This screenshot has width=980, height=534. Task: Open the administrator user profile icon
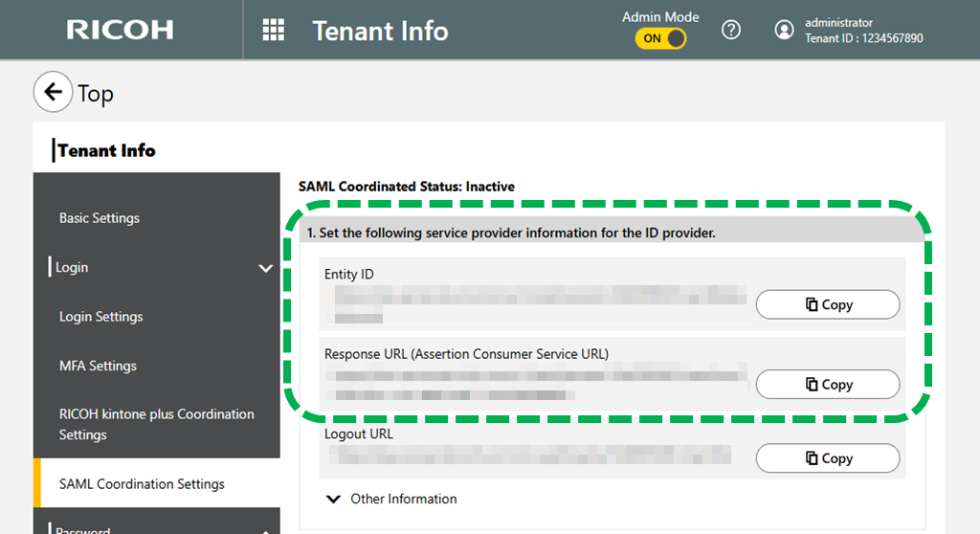click(784, 30)
